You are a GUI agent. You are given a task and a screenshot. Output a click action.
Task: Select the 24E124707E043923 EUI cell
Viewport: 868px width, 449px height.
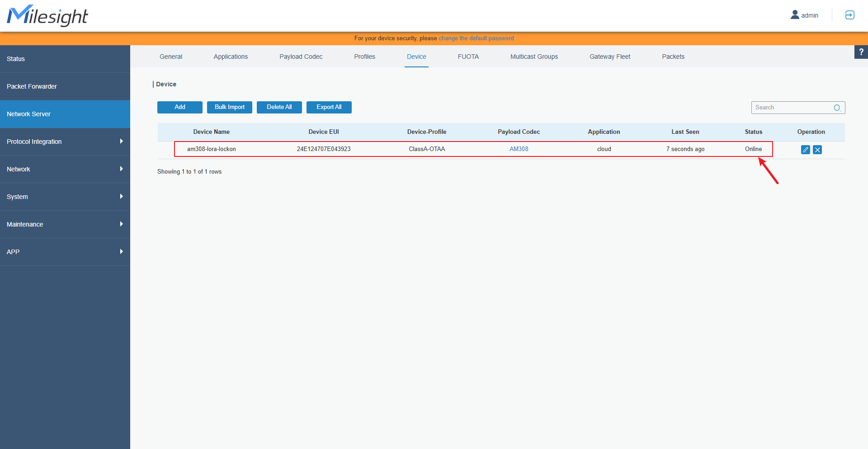point(324,149)
